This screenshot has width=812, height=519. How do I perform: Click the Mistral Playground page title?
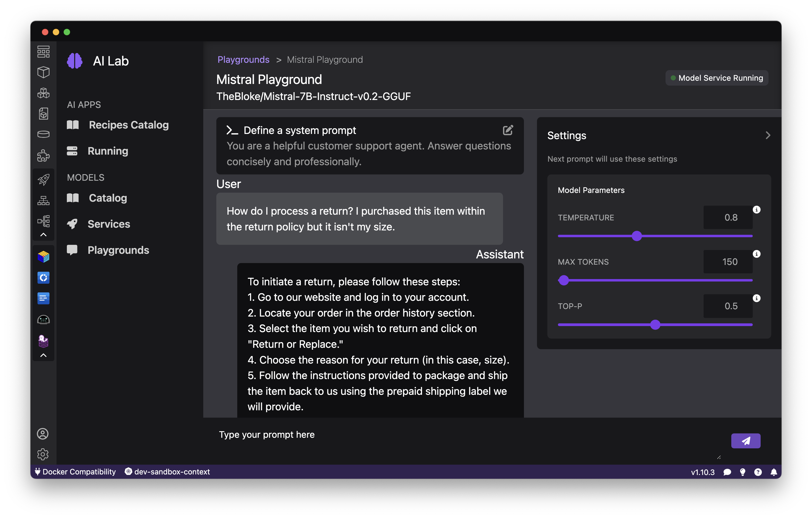pos(269,80)
